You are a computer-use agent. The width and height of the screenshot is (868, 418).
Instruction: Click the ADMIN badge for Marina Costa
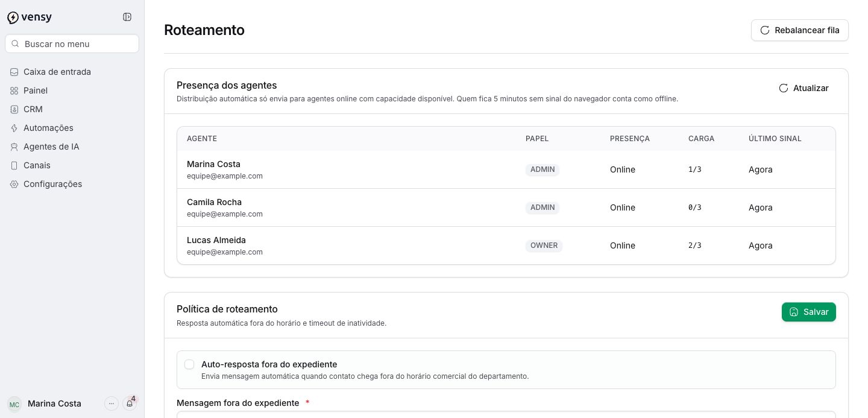(542, 169)
